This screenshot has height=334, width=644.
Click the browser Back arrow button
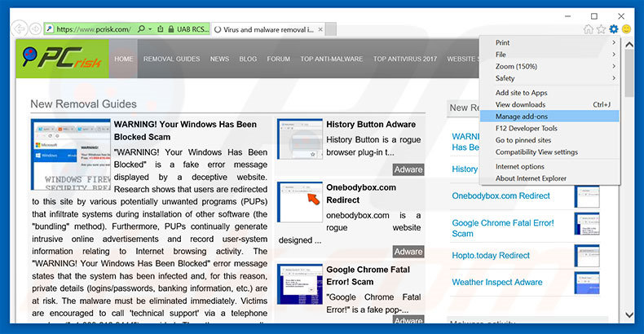(x=19, y=29)
